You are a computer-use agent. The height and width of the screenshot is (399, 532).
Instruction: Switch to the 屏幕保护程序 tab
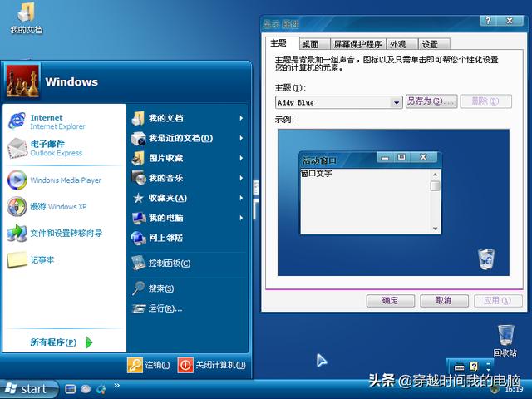click(x=358, y=44)
